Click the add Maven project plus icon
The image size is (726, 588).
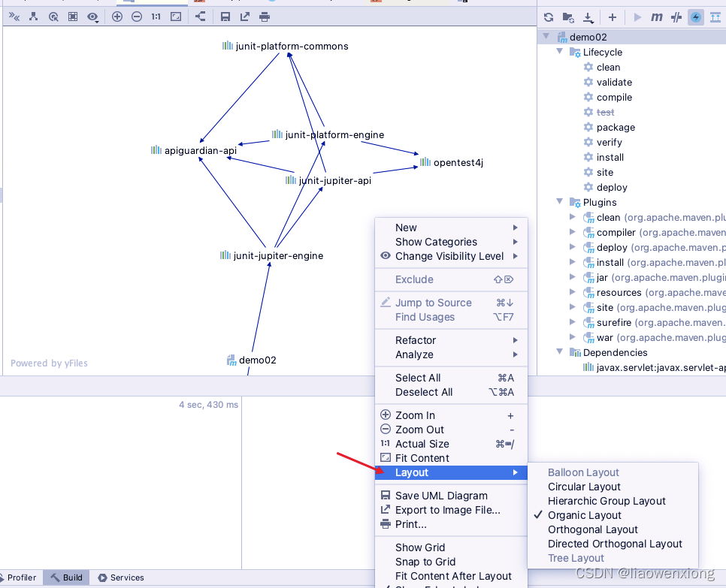(x=612, y=17)
